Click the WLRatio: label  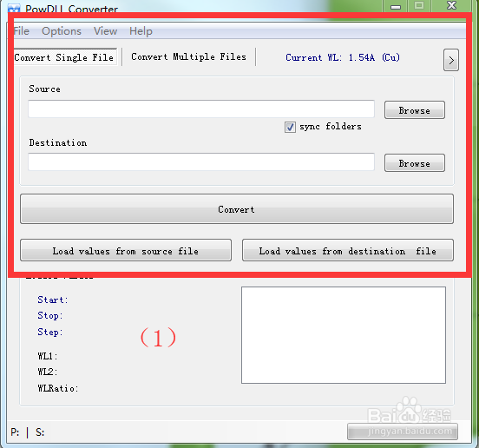tap(58, 388)
